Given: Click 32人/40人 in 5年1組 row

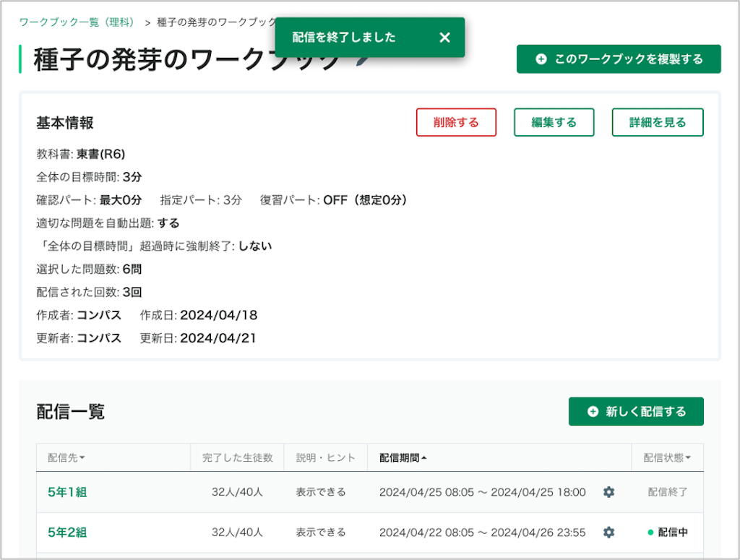Looking at the screenshot, I should [237, 492].
